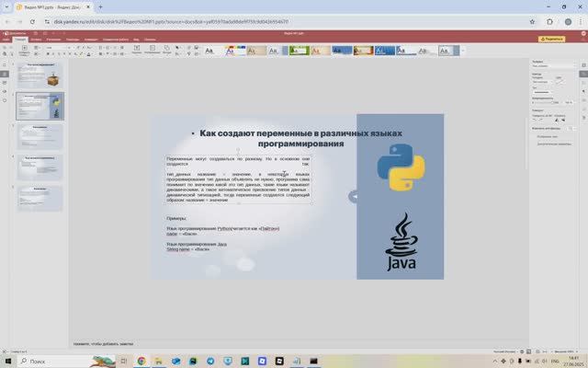Open the advanced settings link in right panel
This screenshot has height=368, width=588.
click(554, 144)
